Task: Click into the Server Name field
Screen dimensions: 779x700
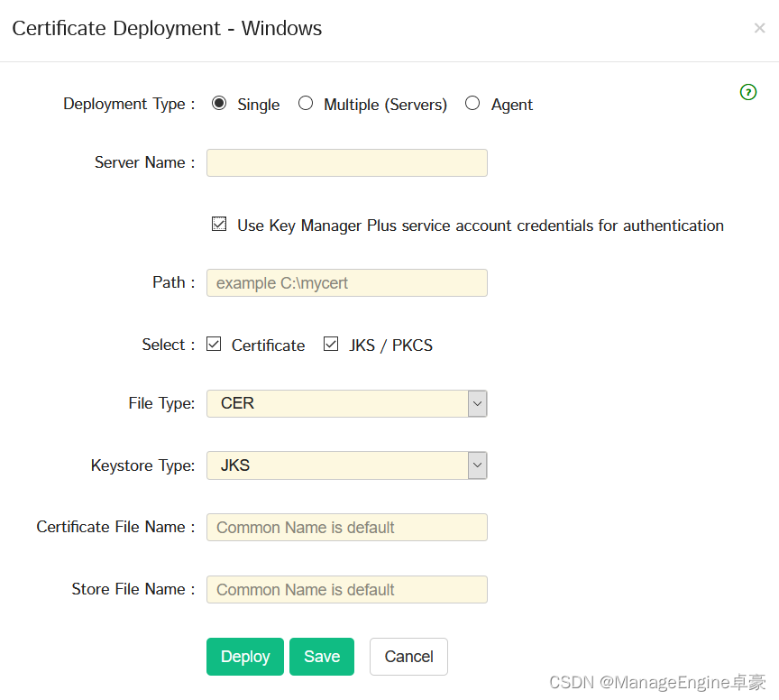Action: pyautogui.click(x=347, y=162)
